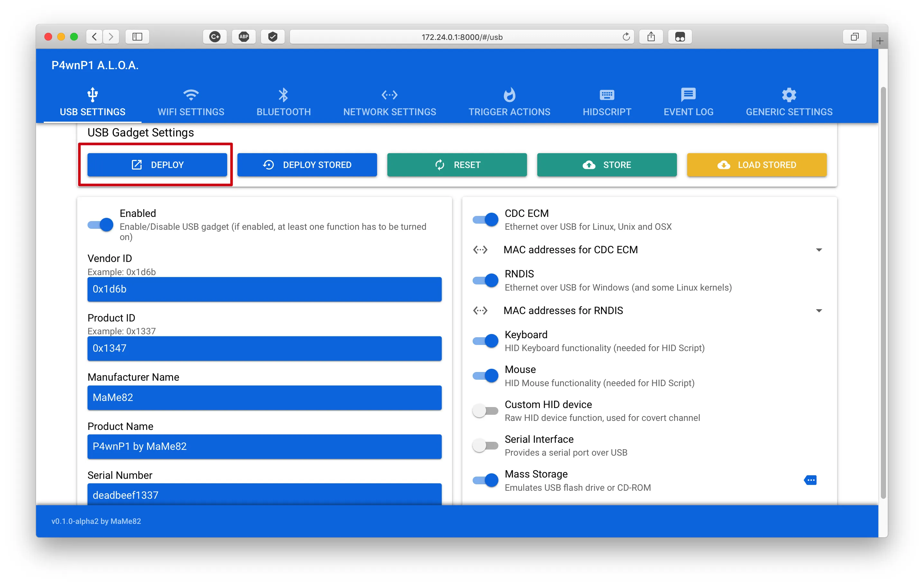Toggle the USB gadget Enabled switch
Image resolution: width=924 pixels, height=585 pixels.
pos(100,225)
